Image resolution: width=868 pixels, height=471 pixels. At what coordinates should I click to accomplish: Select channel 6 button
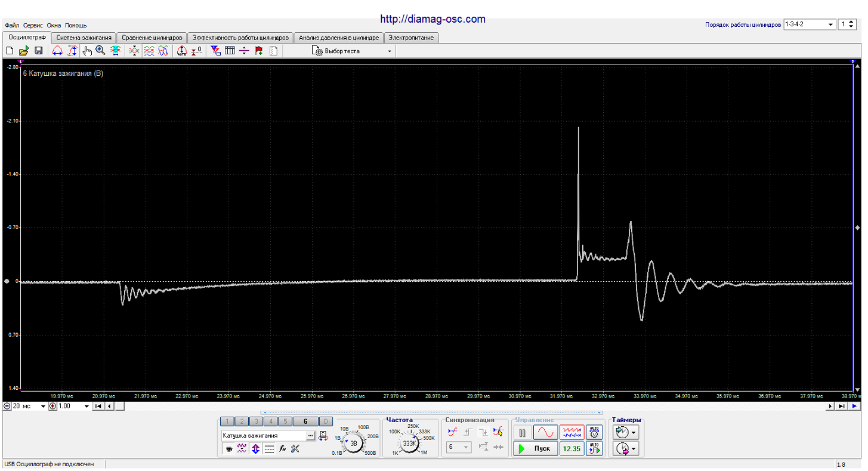coord(305,421)
